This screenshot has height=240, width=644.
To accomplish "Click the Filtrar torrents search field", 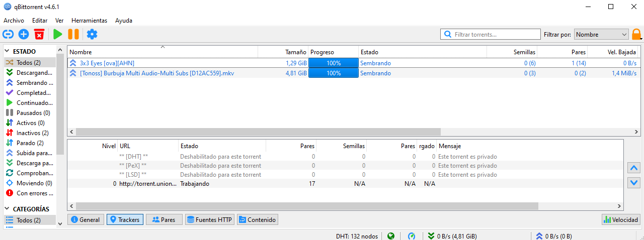I will (x=490, y=35).
